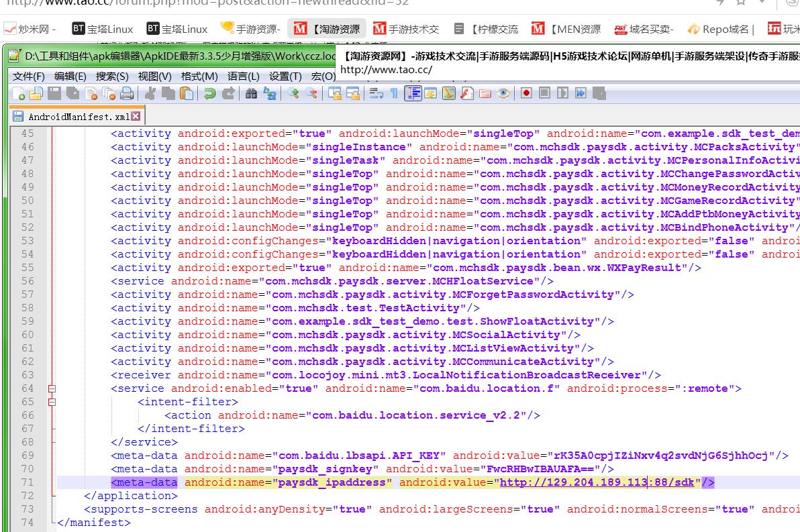
Task: Start macro recording with red dot icon
Action: 526,93
